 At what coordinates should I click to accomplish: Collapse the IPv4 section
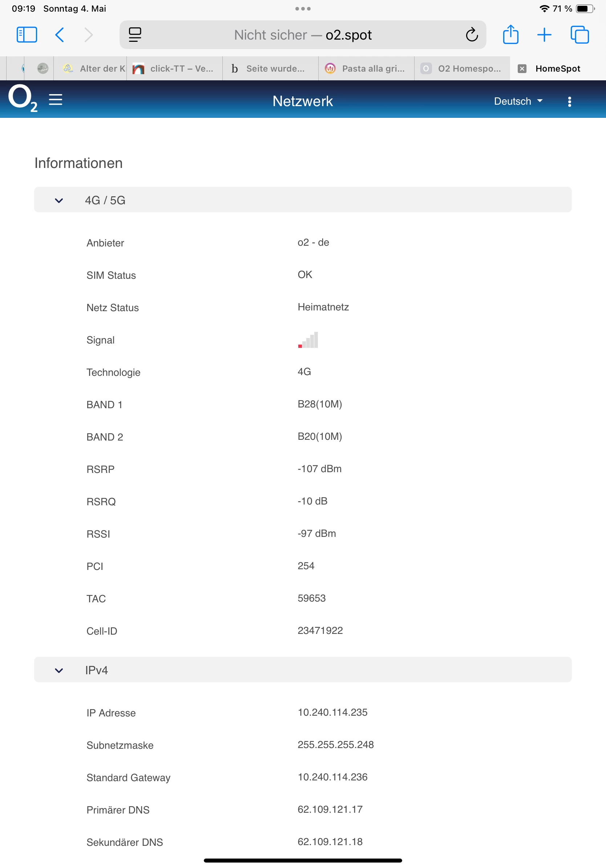click(59, 670)
